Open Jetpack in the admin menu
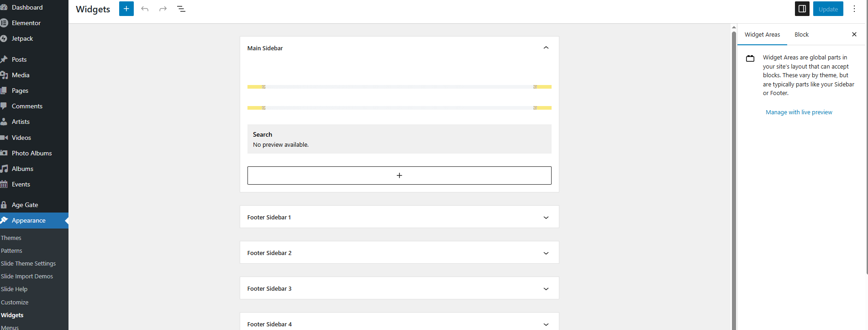 coord(22,38)
